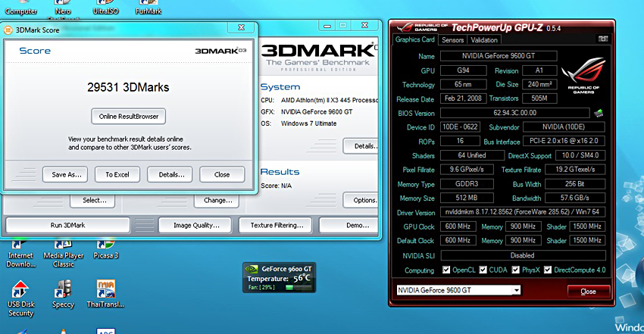Click the 29531 3DMarks score text

click(x=128, y=87)
